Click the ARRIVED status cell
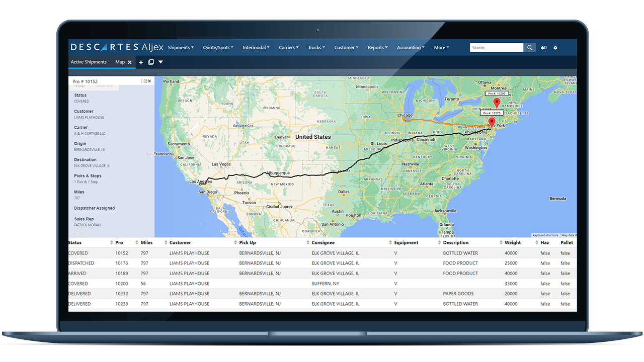 (77, 274)
